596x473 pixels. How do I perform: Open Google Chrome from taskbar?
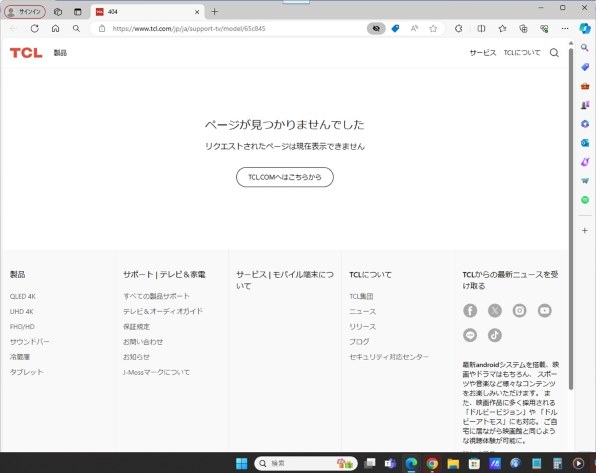point(432,463)
